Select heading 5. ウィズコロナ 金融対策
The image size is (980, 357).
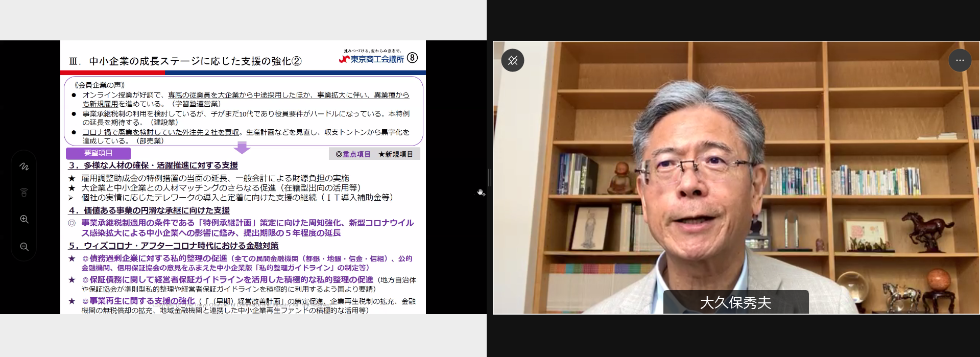point(174,246)
